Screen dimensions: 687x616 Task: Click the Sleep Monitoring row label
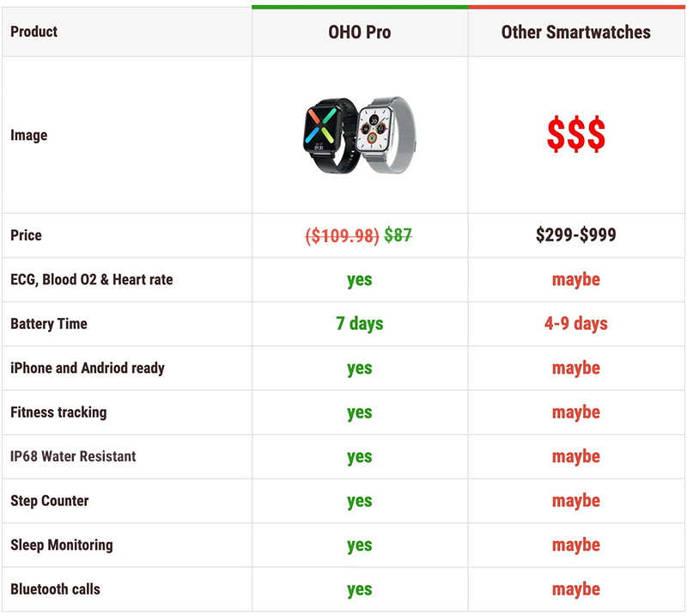[x=62, y=545]
